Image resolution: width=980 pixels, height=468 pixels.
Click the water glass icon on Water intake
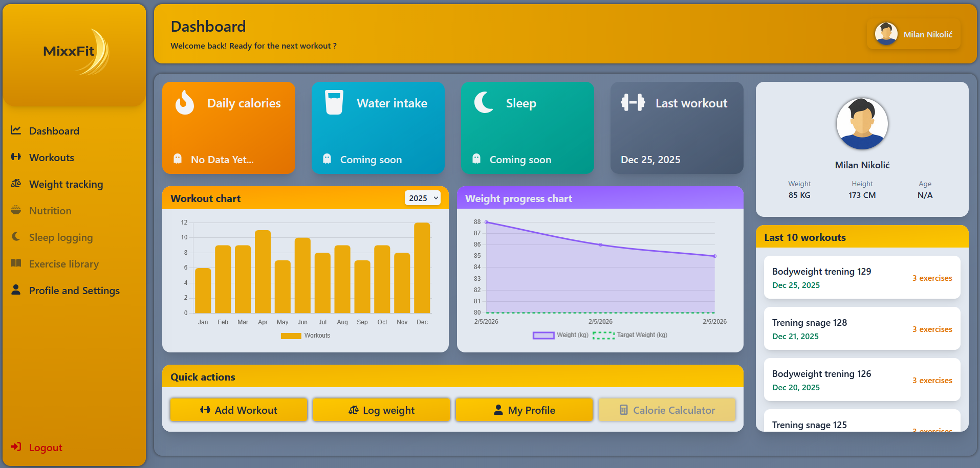point(334,103)
